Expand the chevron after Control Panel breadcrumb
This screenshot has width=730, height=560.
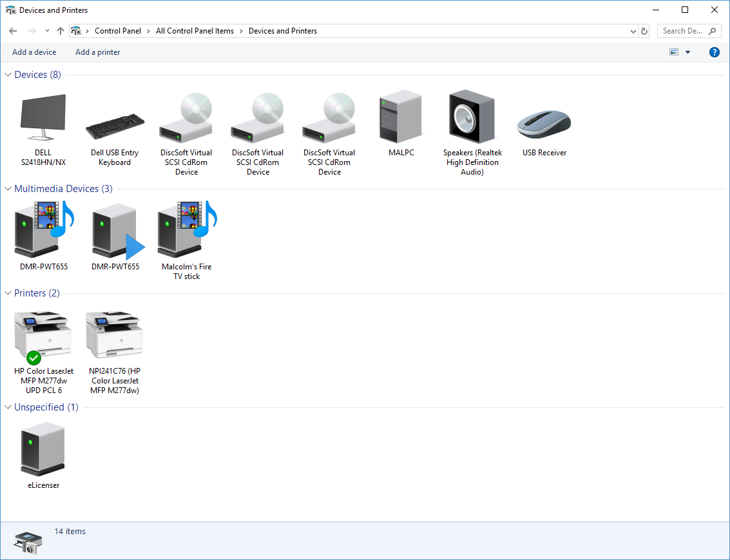pos(148,31)
